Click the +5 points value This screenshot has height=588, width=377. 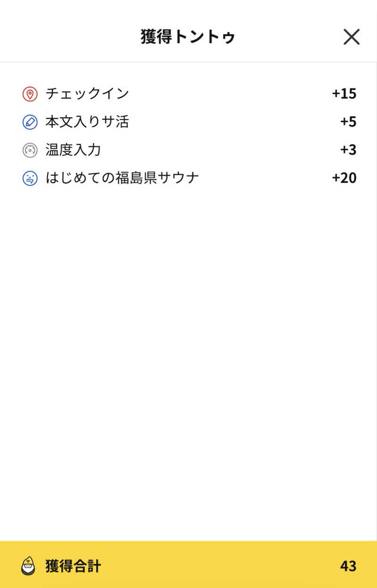pyautogui.click(x=348, y=122)
